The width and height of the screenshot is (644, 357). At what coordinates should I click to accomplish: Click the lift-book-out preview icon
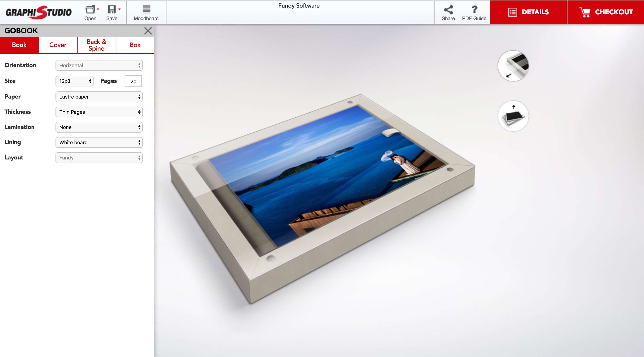(x=513, y=116)
